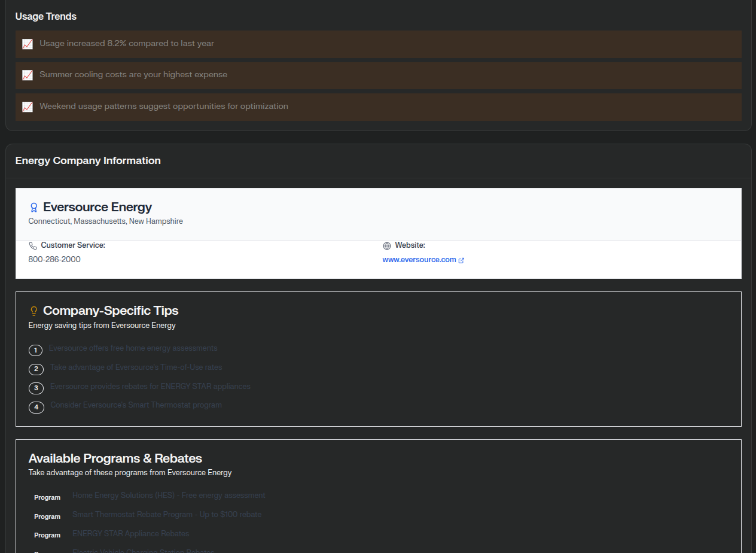Click the number 4 tip badge
The height and width of the screenshot is (553, 756).
click(36, 408)
